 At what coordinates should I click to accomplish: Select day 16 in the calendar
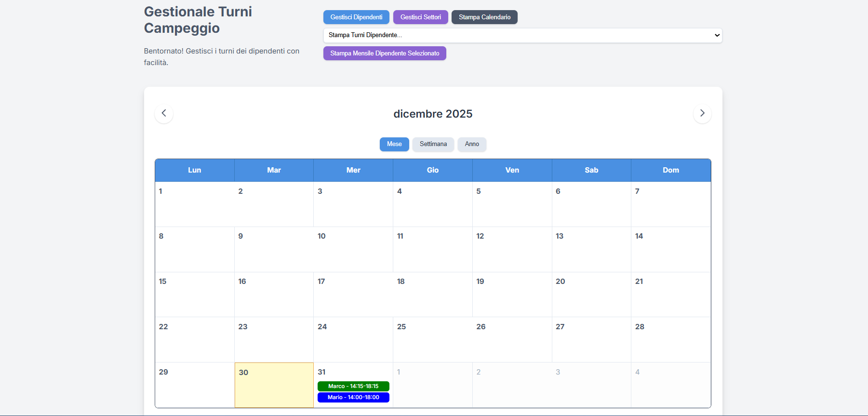[x=274, y=295]
